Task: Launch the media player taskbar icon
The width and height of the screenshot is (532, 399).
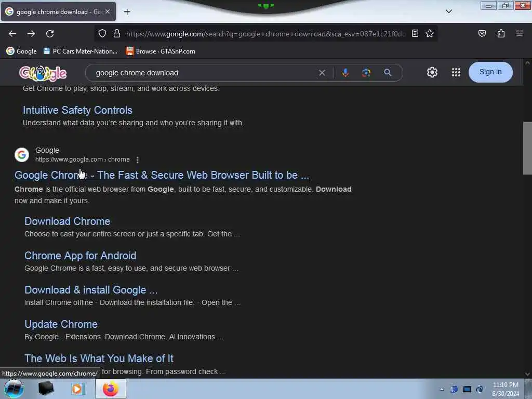Action: pos(77,389)
